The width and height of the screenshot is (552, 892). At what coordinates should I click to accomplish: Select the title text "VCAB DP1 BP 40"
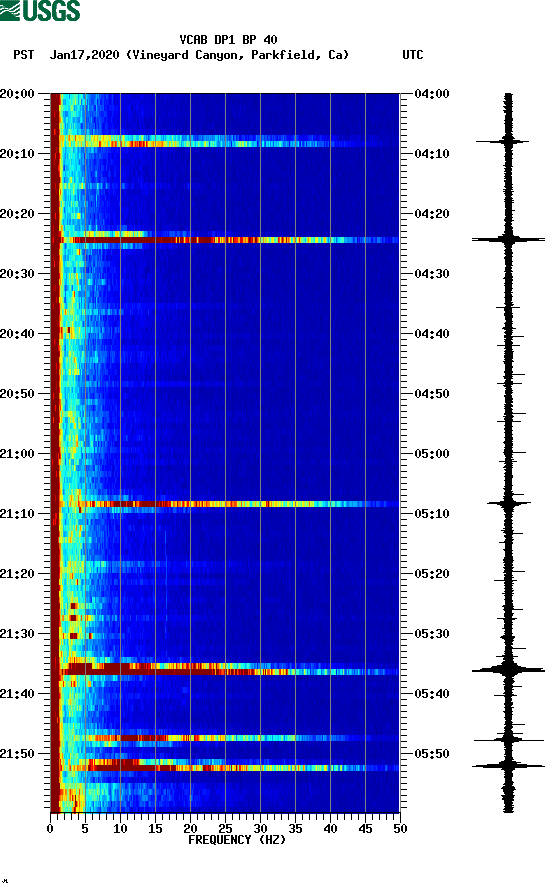pyautogui.click(x=228, y=40)
